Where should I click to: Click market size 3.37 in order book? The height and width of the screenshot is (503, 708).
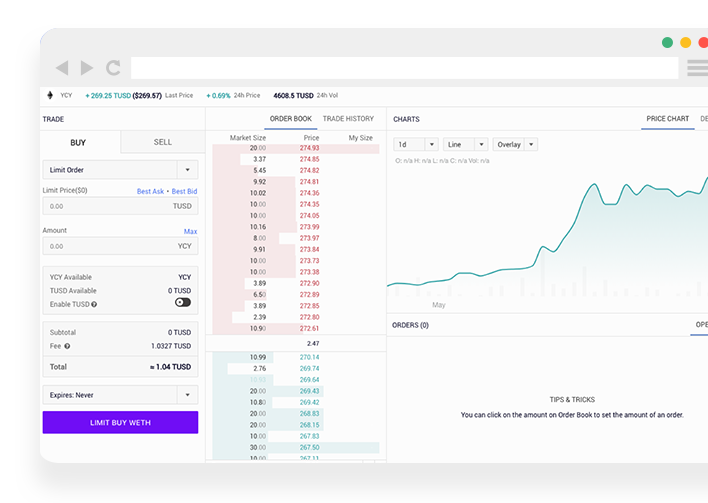pos(260,159)
